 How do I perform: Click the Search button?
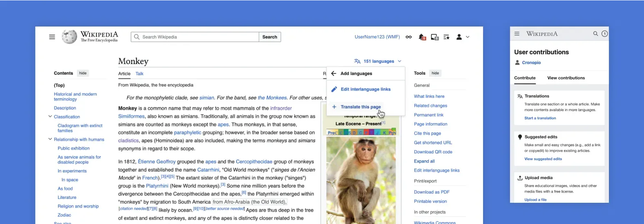point(270,37)
